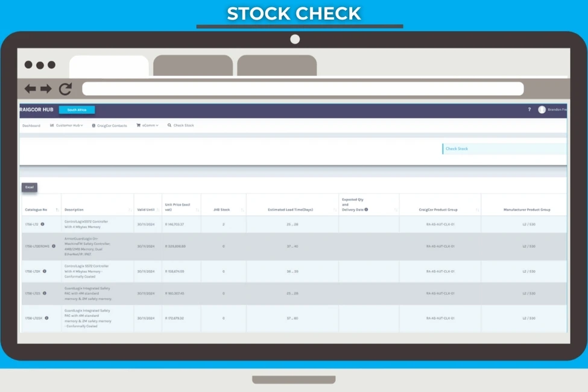The height and width of the screenshot is (392, 588).
Task: Click the browser forward arrow
Action: [46, 89]
